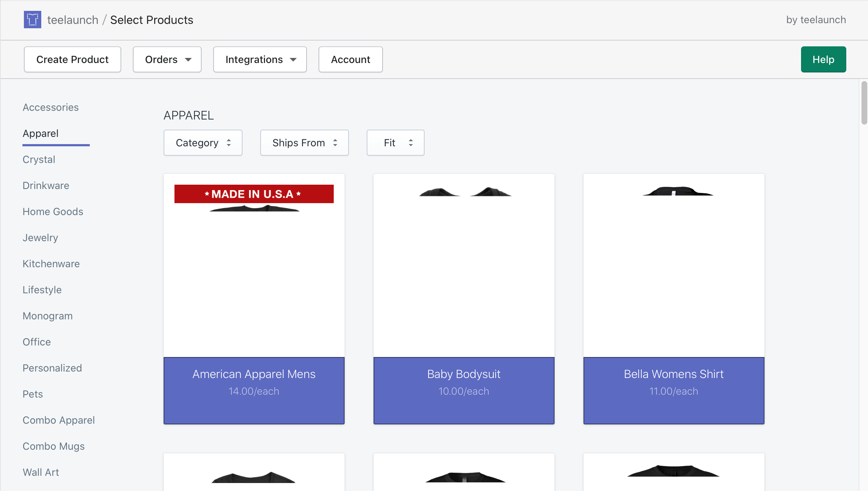This screenshot has height=491, width=868.
Task: Click the green Help button
Action: 823,59
